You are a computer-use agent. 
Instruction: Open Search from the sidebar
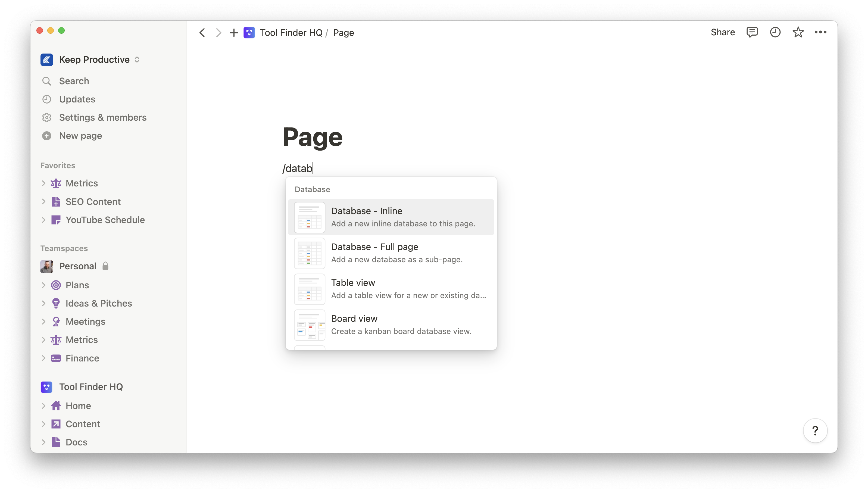tap(73, 81)
